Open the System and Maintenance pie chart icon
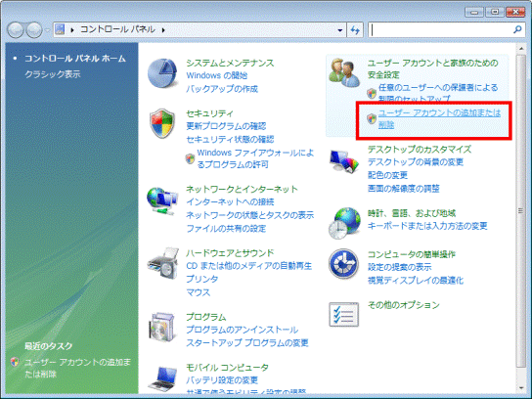This screenshot has width=532, height=399. click(x=163, y=73)
